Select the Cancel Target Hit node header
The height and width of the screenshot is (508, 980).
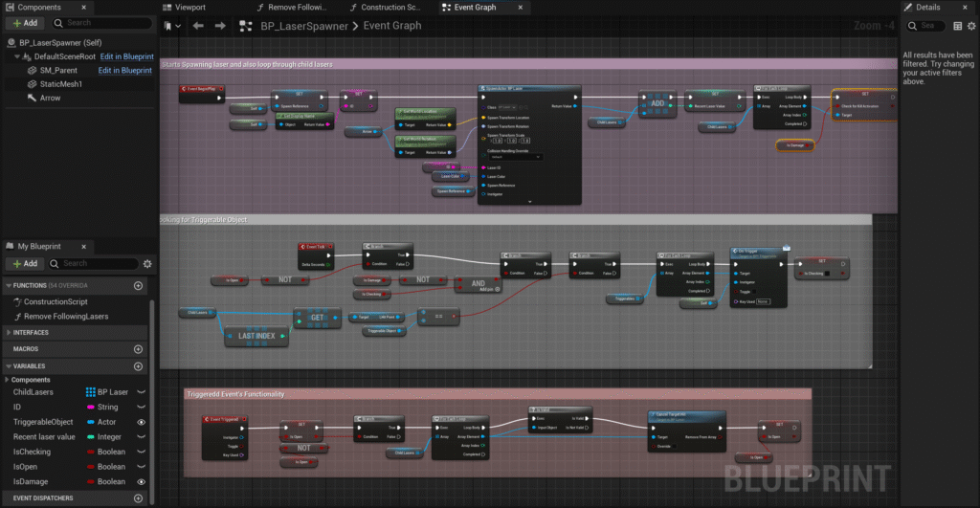click(687, 415)
